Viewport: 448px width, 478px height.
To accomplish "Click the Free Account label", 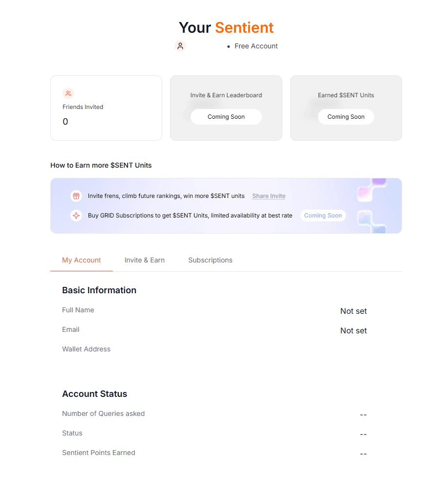I will click(x=256, y=46).
